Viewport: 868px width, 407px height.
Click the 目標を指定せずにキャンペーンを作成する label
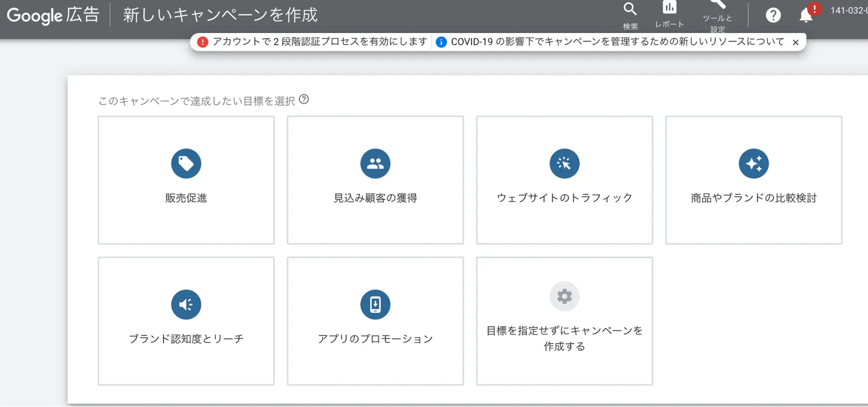coord(565,339)
